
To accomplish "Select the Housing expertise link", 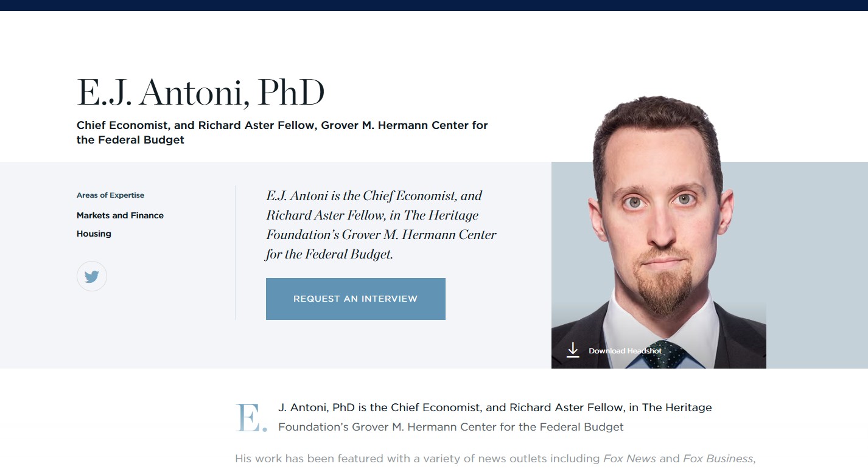I will (x=94, y=234).
